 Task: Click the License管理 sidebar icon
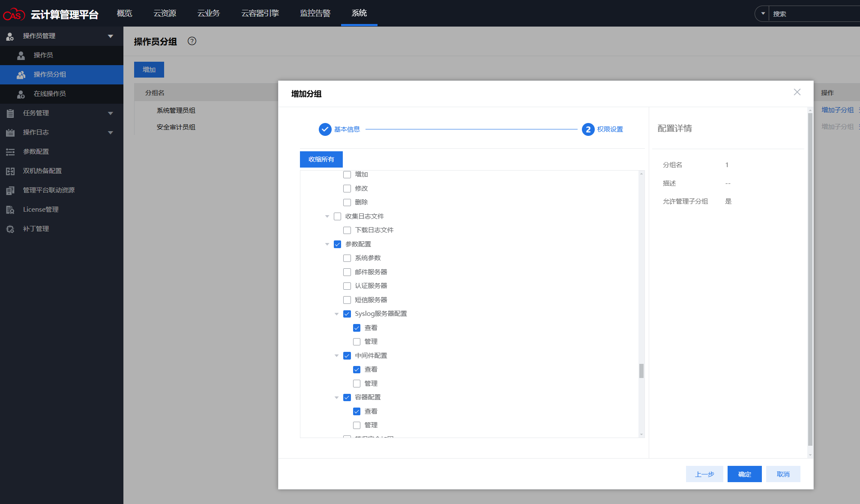[x=10, y=210]
